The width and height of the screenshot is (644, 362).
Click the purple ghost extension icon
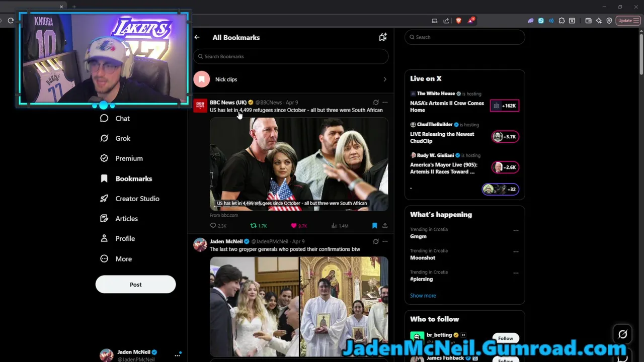click(530, 21)
